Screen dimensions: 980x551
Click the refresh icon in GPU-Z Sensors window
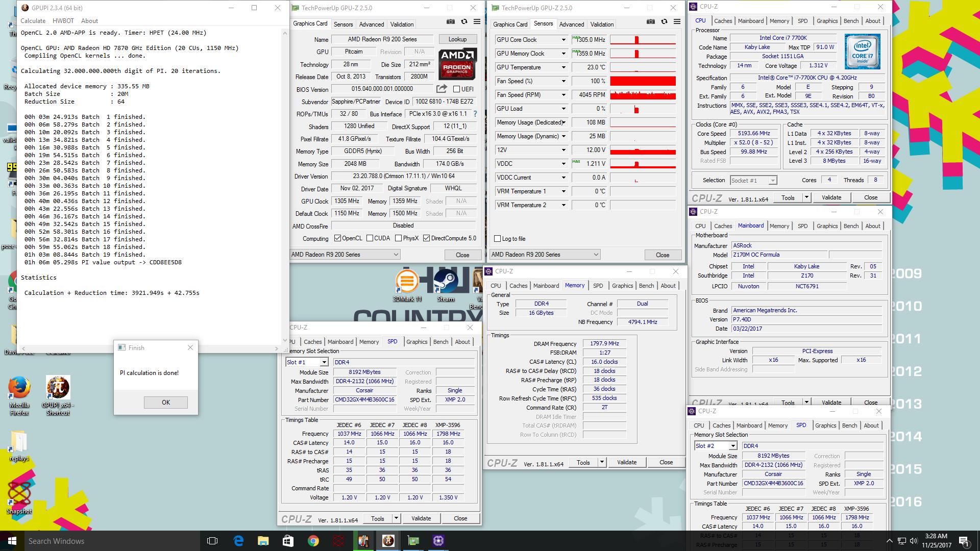coord(664,22)
